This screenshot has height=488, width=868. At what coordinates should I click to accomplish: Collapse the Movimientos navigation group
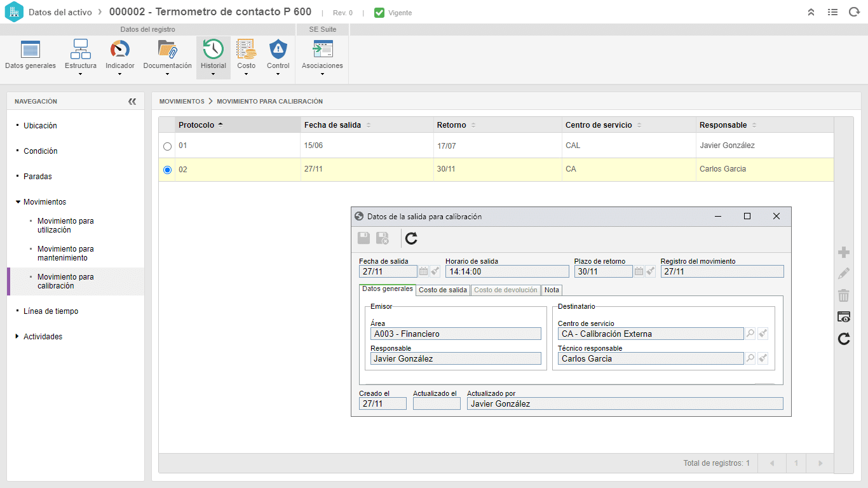tap(18, 202)
